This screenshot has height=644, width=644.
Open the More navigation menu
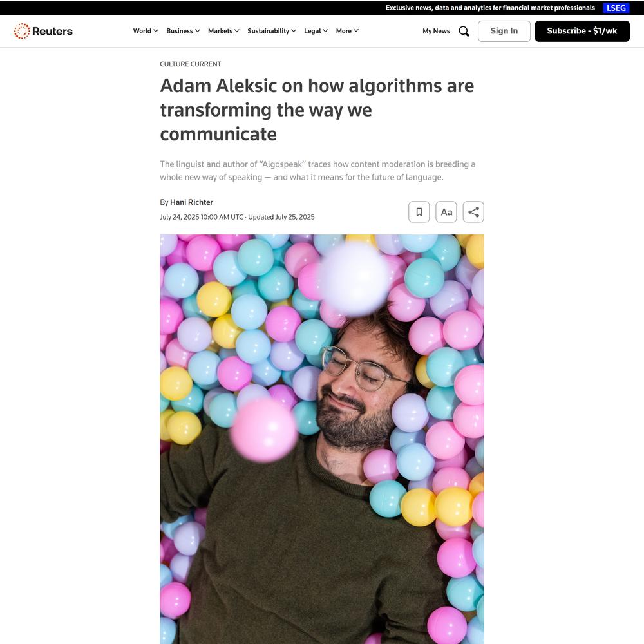[347, 31]
